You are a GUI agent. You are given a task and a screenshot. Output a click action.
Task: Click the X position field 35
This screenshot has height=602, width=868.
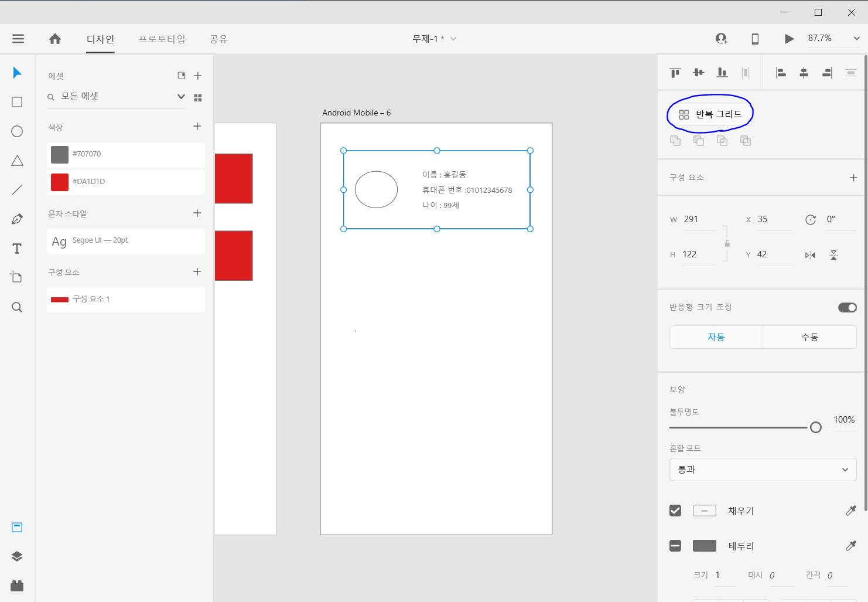click(x=774, y=219)
